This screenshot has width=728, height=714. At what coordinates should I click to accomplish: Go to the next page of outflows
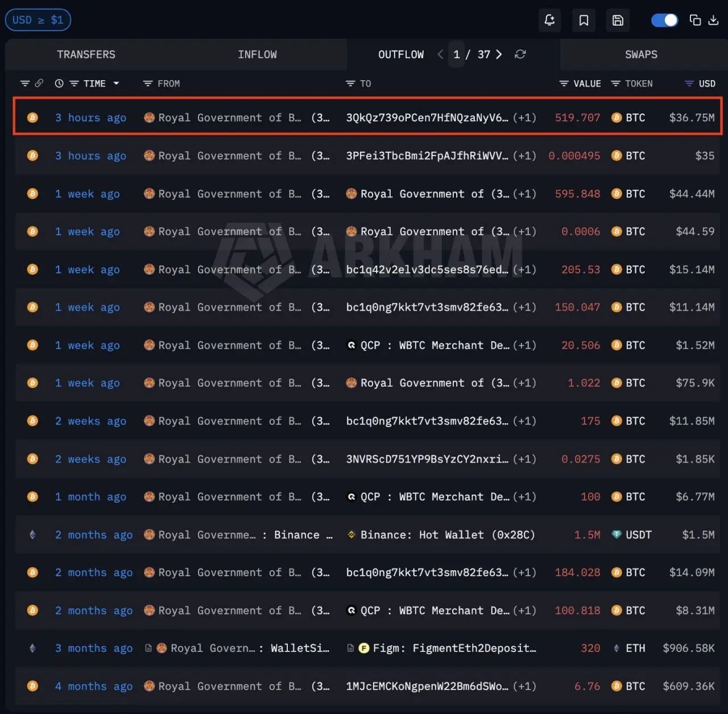click(499, 54)
